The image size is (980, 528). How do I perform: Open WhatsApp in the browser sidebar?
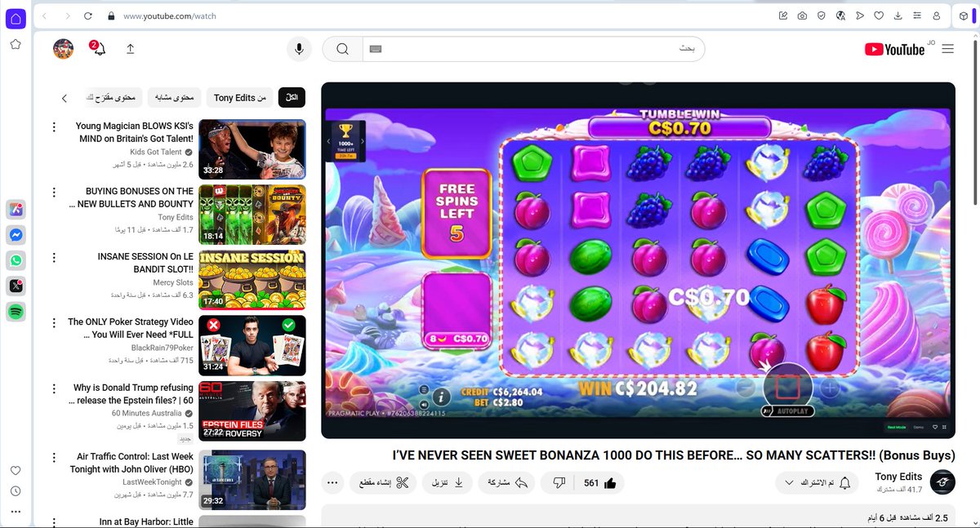[x=16, y=260]
